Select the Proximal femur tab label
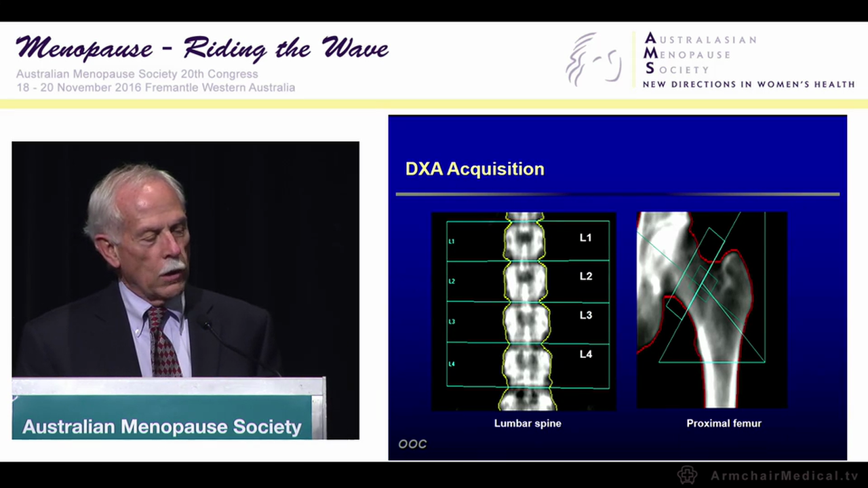 pyautogui.click(x=724, y=423)
